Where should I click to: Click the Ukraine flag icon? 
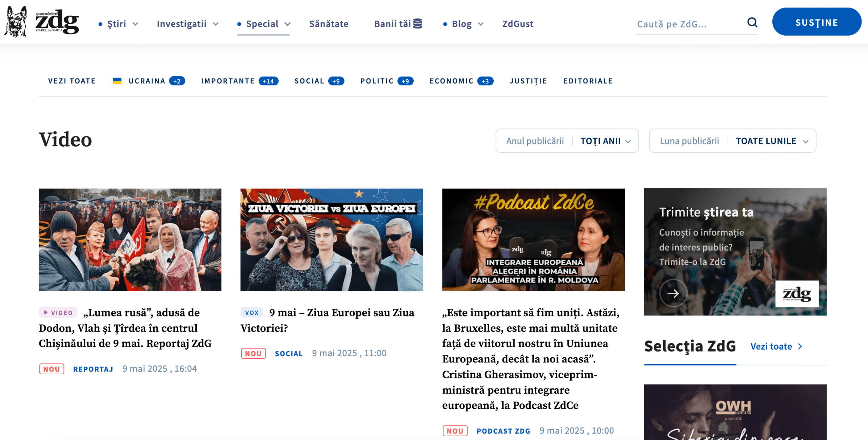(x=117, y=81)
